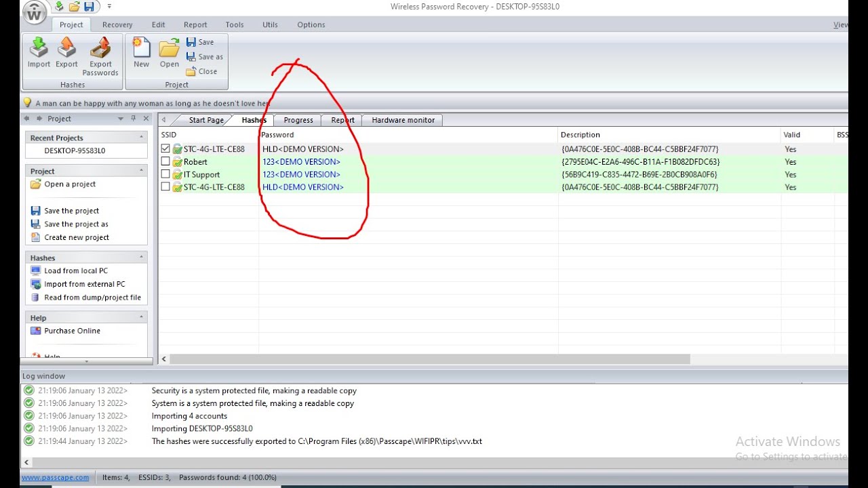Click the quick-access open folder icon
The width and height of the screenshot is (868, 488).
tap(75, 7)
